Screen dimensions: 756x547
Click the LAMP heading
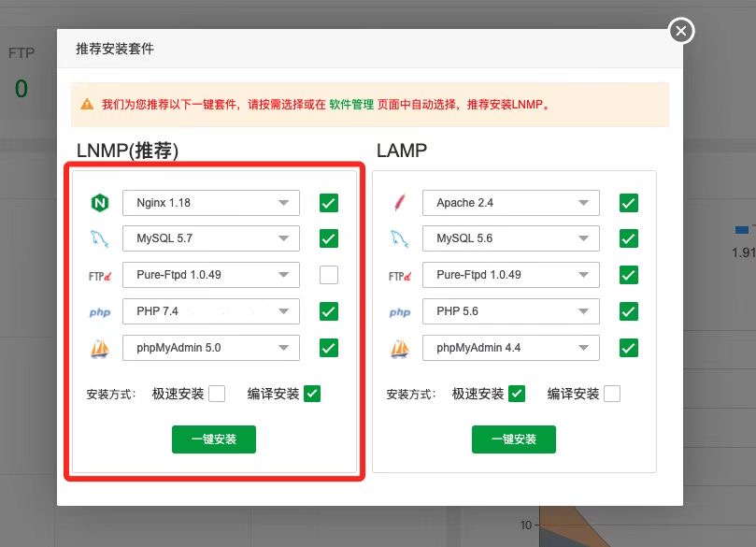coord(402,151)
